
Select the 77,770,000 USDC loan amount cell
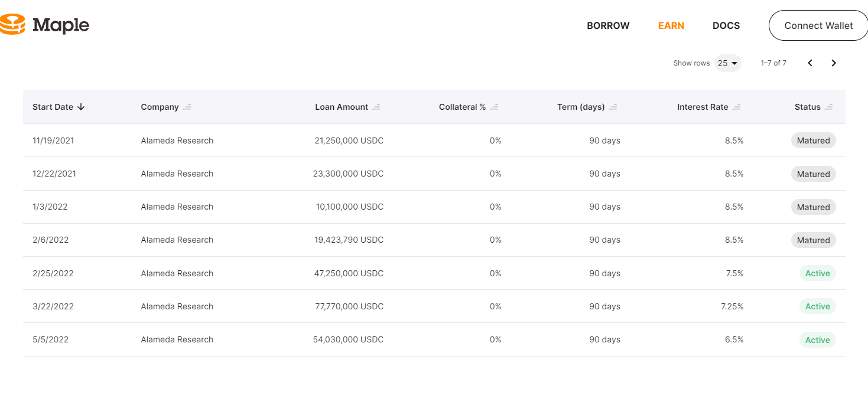tap(349, 306)
